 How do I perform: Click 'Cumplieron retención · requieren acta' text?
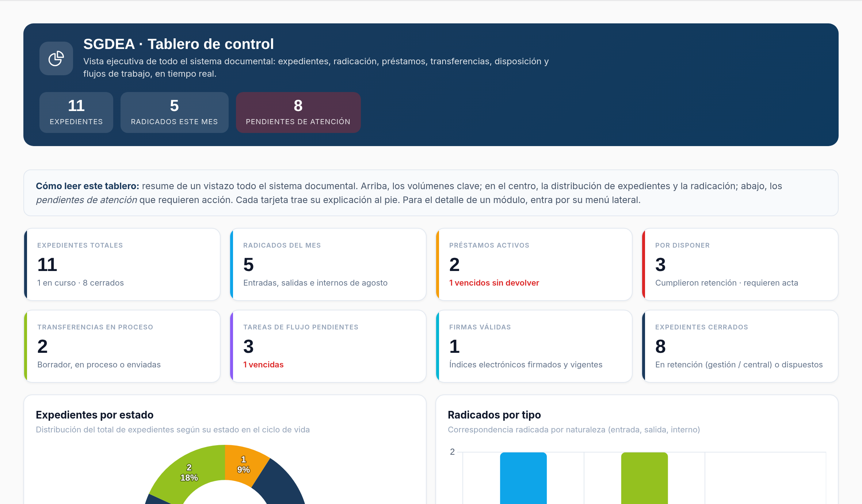coord(726,283)
